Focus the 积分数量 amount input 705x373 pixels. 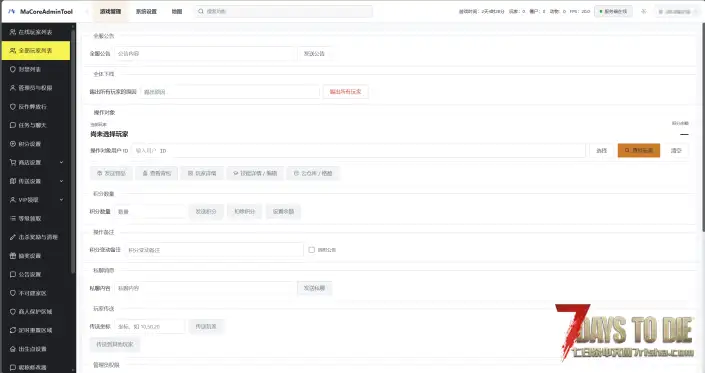point(150,211)
